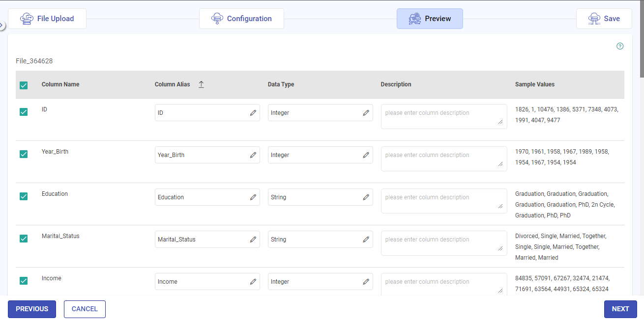
Task: Click the NEXT button
Action: [x=620, y=309]
